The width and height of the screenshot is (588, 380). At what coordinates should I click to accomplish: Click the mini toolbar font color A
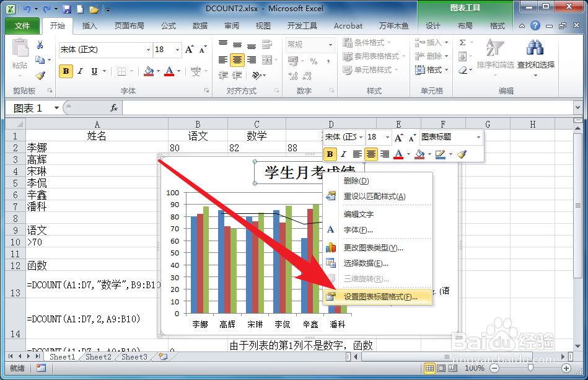coord(398,154)
